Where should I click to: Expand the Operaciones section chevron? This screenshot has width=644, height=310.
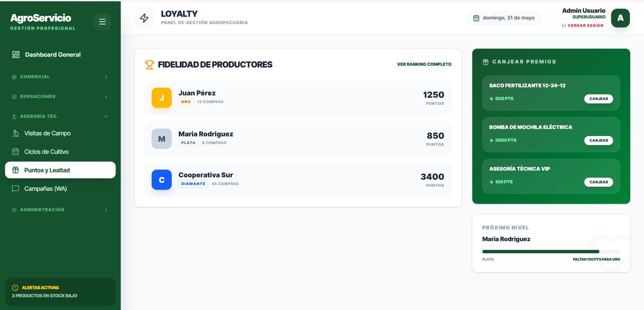pos(106,97)
